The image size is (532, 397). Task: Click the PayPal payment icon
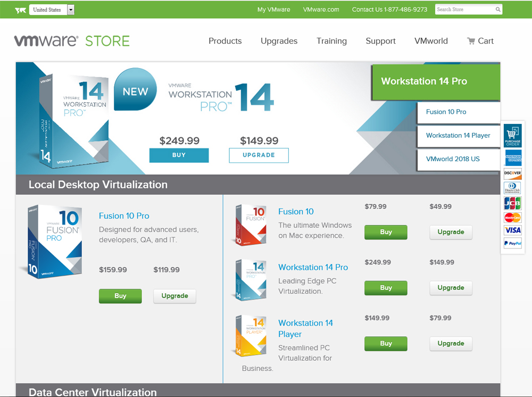click(x=513, y=243)
